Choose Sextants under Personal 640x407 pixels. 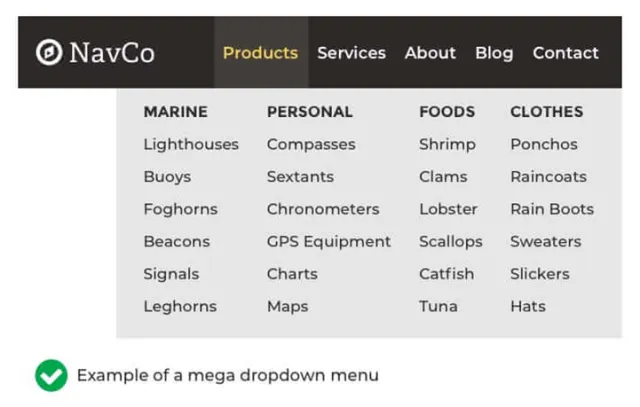point(300,176)
